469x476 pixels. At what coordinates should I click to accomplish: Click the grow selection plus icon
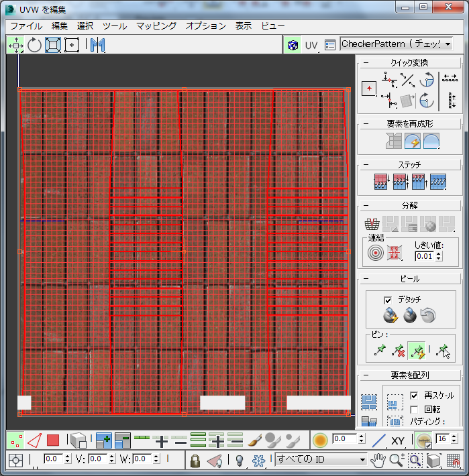pyautogui.click(x=103, y=440)
